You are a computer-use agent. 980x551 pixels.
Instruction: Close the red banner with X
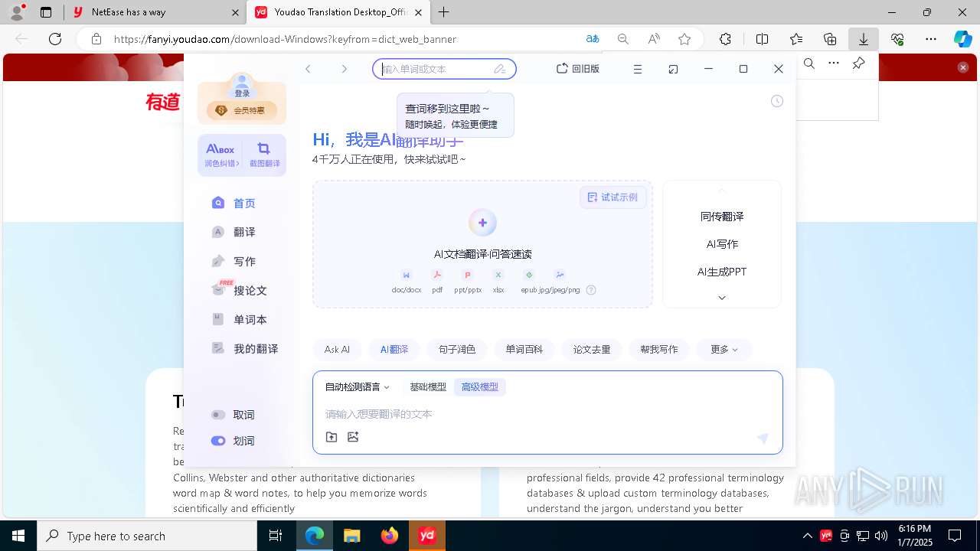point(963,67)
